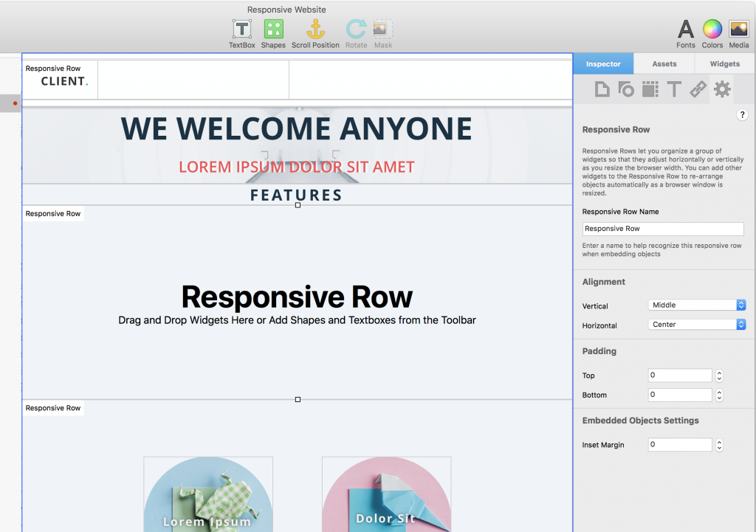
Task: Select the WE WELCOME ANYONE heading
Action: point(297,128)
